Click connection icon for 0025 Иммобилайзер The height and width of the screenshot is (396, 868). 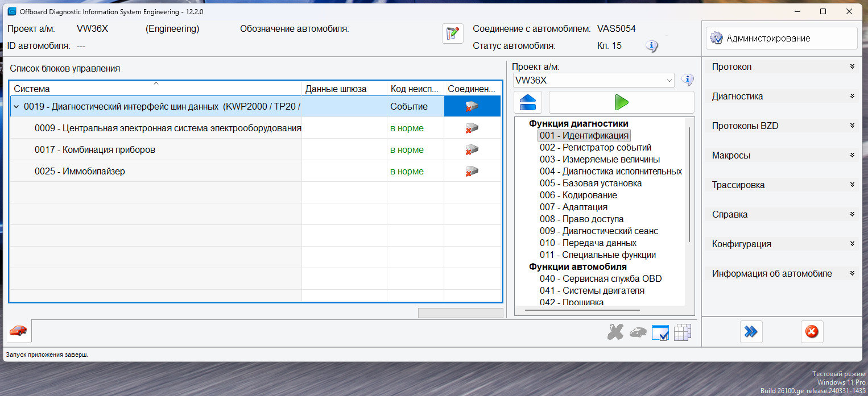pos(472,171)
